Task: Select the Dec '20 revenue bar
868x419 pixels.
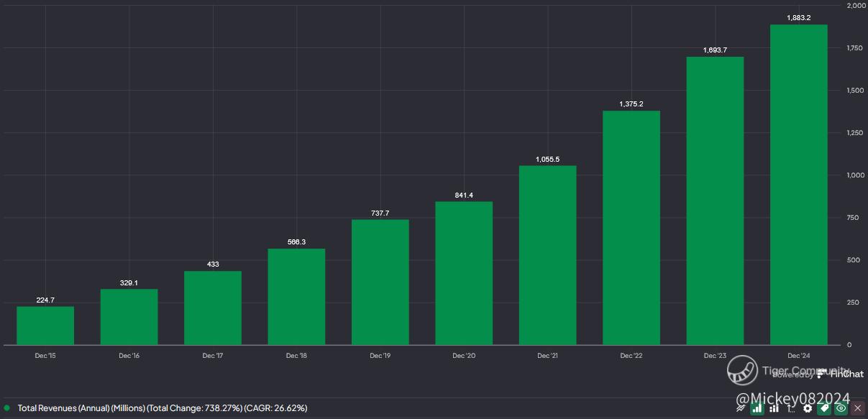Action: (x=464, y=273)
